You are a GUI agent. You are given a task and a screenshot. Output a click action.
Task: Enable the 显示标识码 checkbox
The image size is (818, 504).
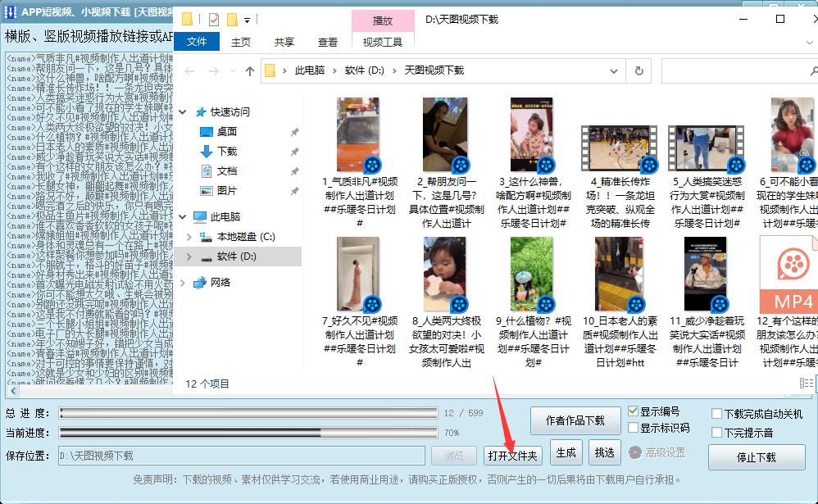coord(634,428)
